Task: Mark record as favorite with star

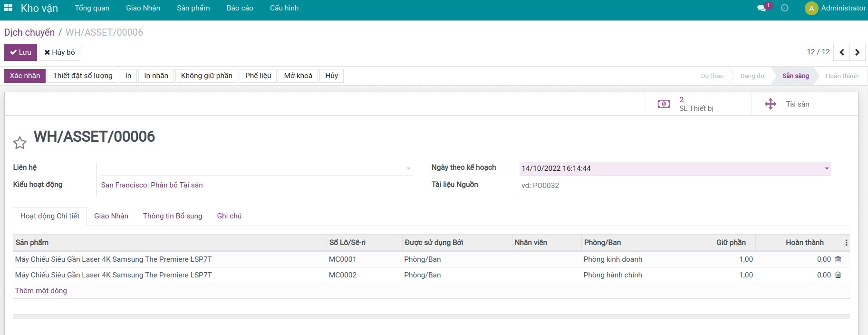Action: click(20, 142)
